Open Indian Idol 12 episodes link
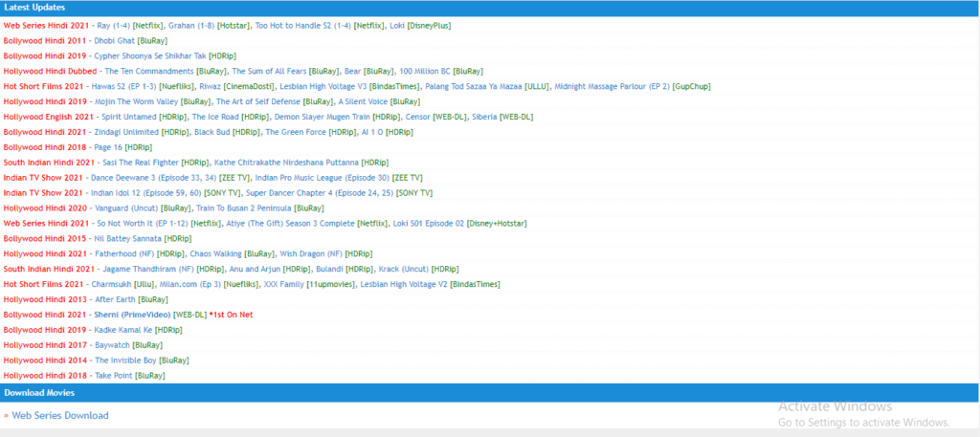This screenshot has width=980, height=437. click(x=145, y=193)
